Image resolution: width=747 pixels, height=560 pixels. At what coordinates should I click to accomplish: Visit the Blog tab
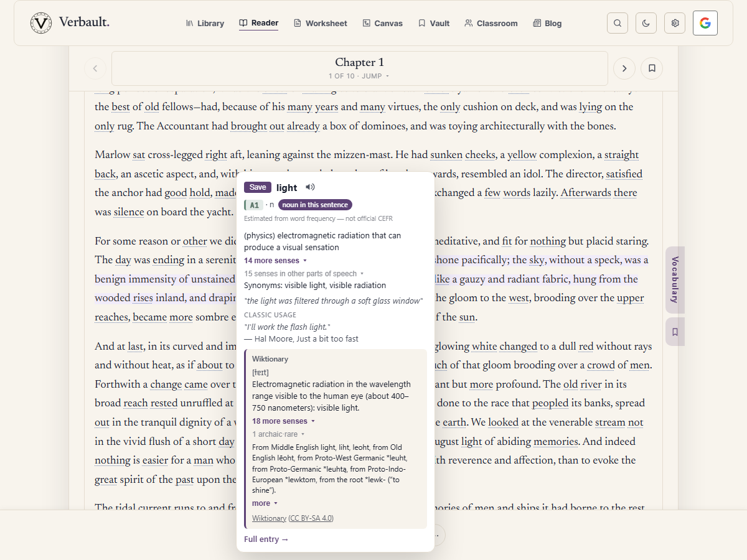coord(547,23)
